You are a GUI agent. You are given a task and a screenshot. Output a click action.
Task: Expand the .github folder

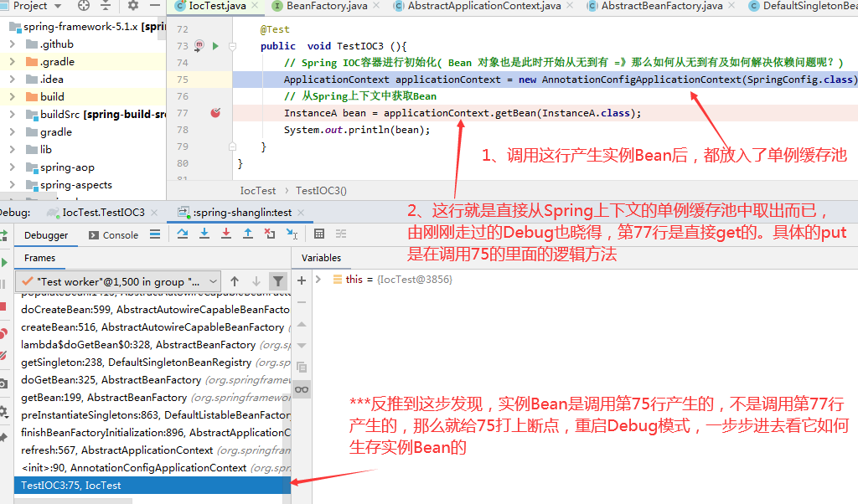coord(13,44)
